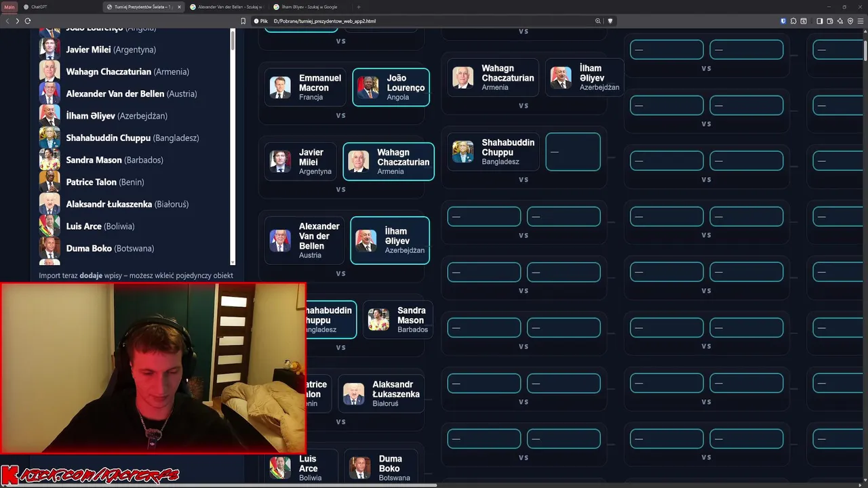
Task: Select Sandra Mason (Barbados) name in list
Action: pyautogui.click(x=115, y=160)
